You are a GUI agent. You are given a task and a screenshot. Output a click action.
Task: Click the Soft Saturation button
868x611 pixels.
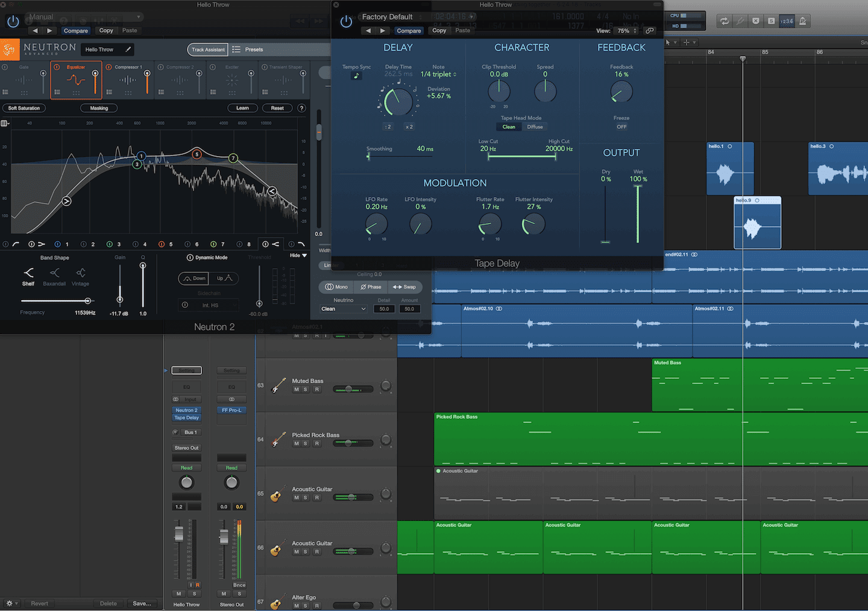[24, 108]
